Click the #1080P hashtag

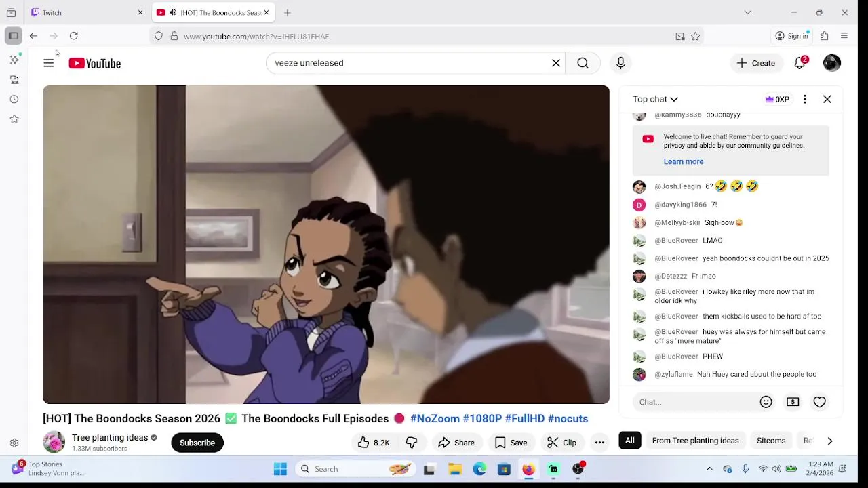click(482, 419)
